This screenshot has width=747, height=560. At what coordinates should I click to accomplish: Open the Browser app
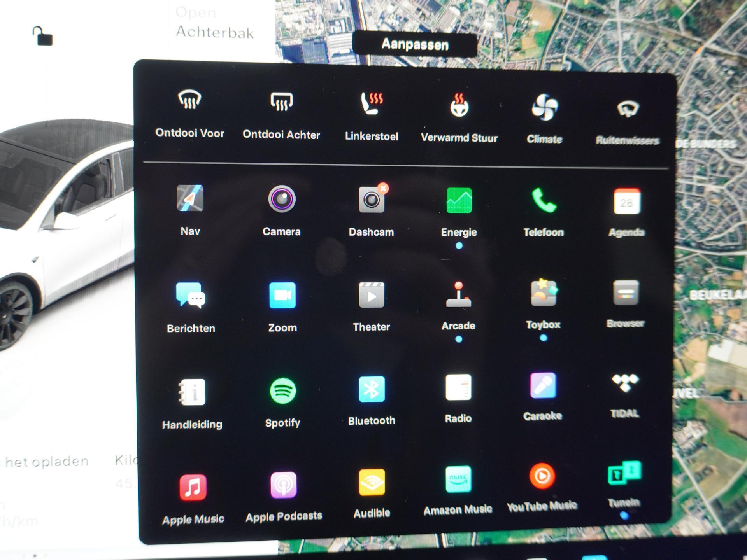pos(626,293)
